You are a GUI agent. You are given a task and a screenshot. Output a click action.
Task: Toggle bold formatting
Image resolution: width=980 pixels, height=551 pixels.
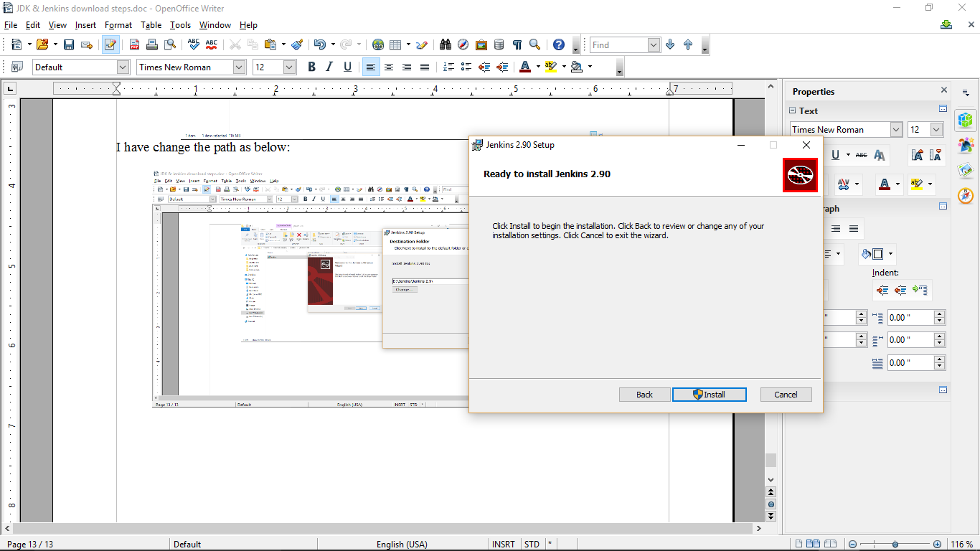[311, 67]
